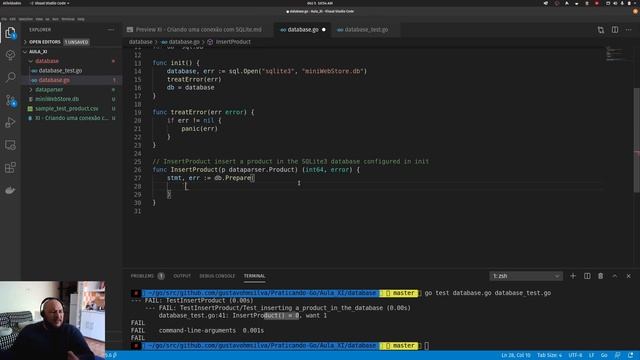Create a new terminal with the plus icon
Viewport: 640px width, 360px height.
point(573,276)
